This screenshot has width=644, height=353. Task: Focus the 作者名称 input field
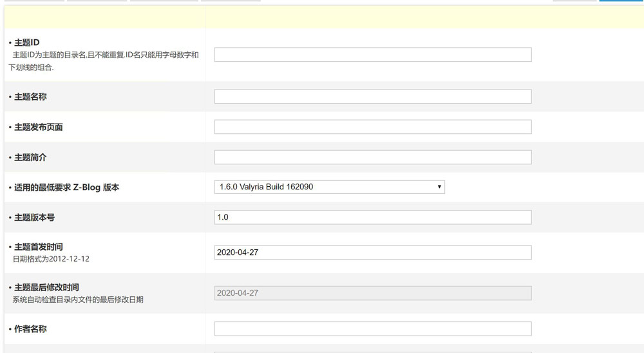[372, 329]
